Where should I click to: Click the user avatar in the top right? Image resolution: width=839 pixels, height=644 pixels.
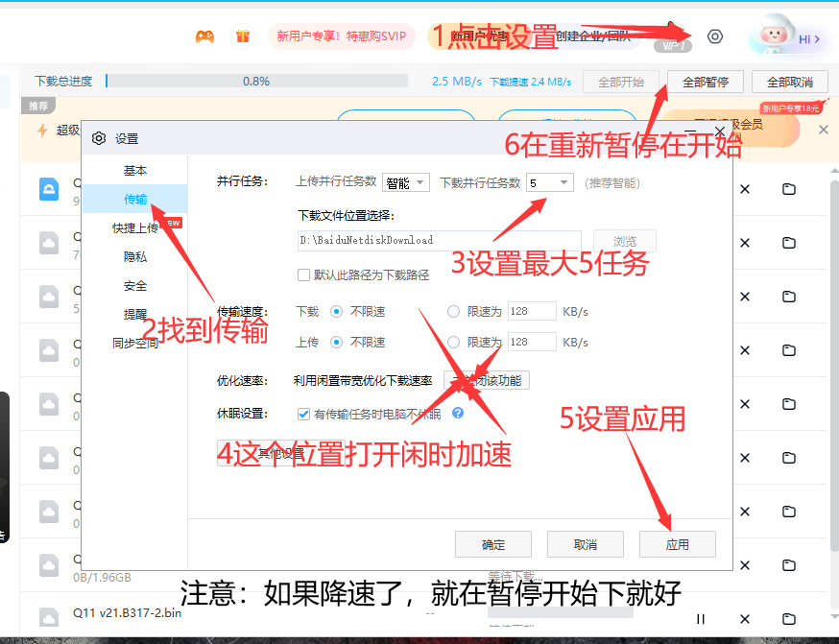[776, 36]
